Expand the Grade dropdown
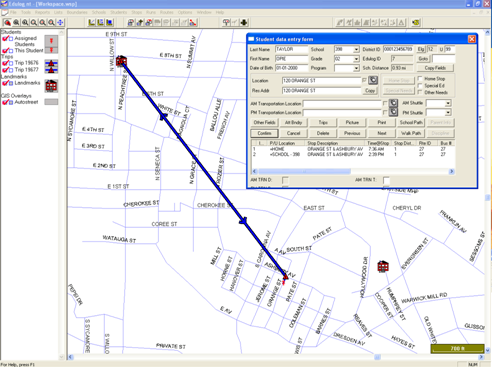This screenshot has width=492, height=367. point(356,59)
